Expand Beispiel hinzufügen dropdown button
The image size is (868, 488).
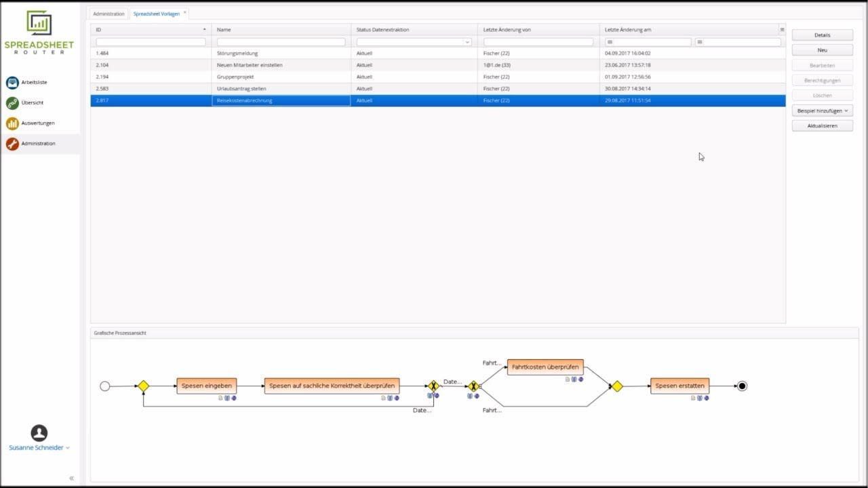coord(823,110)
